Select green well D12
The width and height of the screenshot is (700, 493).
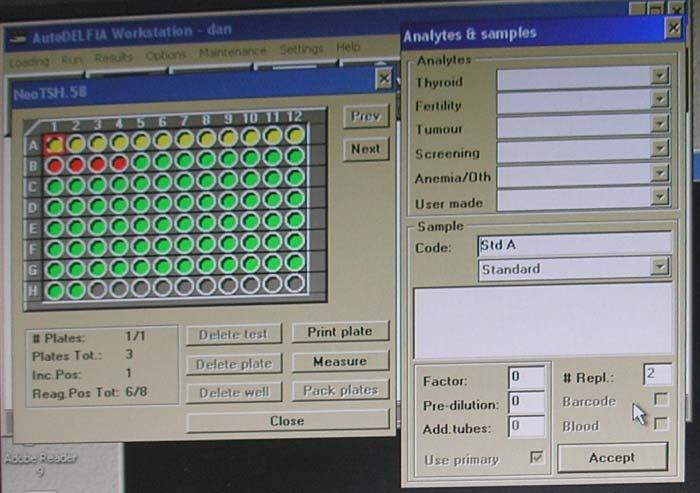pyautogui.click(x=295, y=198)
